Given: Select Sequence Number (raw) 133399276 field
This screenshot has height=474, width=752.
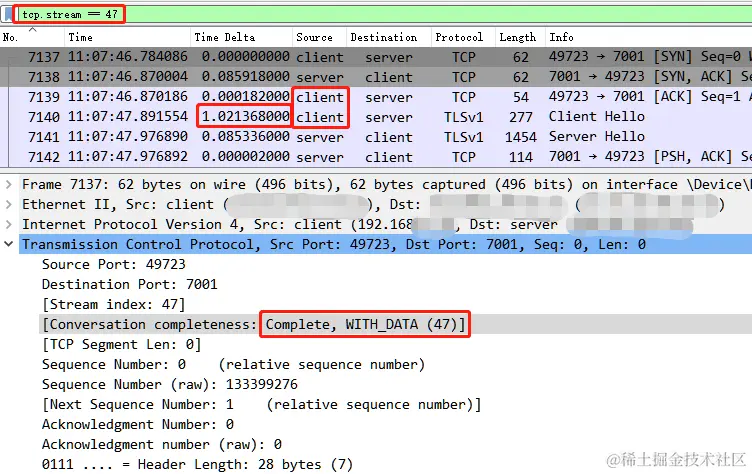Looking at the screenshot, I should 169,384.
